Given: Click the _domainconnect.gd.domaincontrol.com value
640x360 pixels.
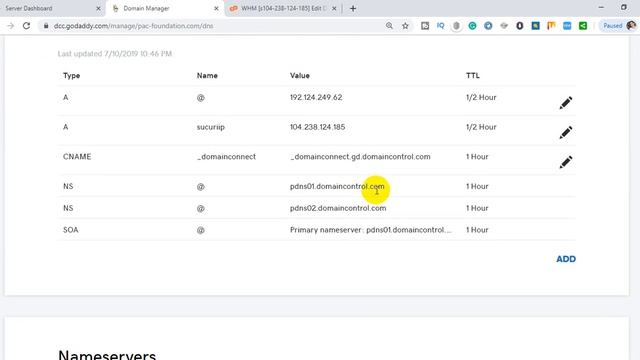Looking at the screenshot, I should coord(360,157).
